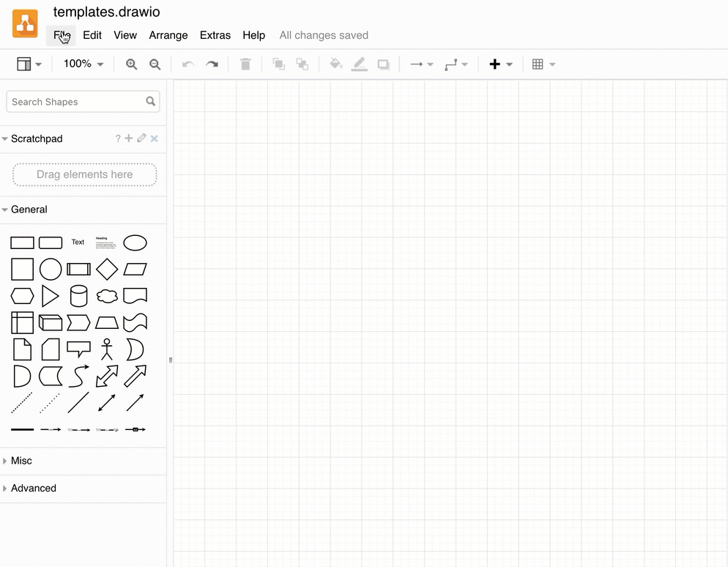728x567 pixels.
Task: Open the File menu
Action: (62, 35)
